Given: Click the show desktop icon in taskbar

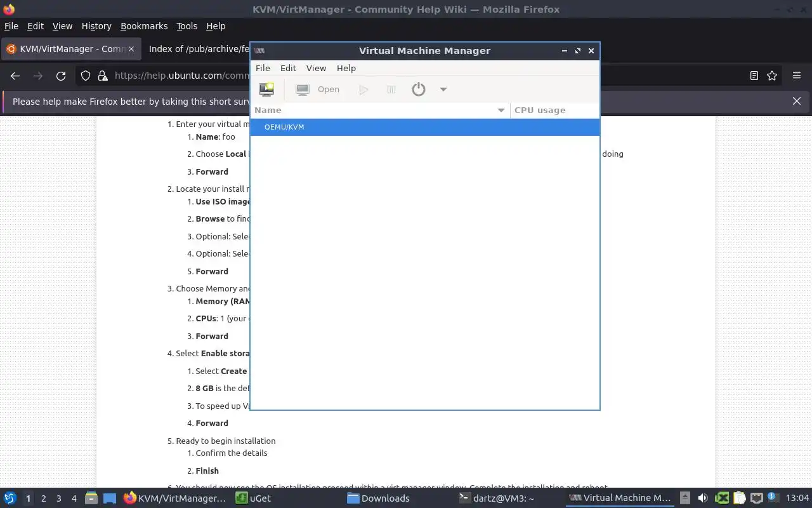Looking at the screenshot, I should (x=110, y=498).
